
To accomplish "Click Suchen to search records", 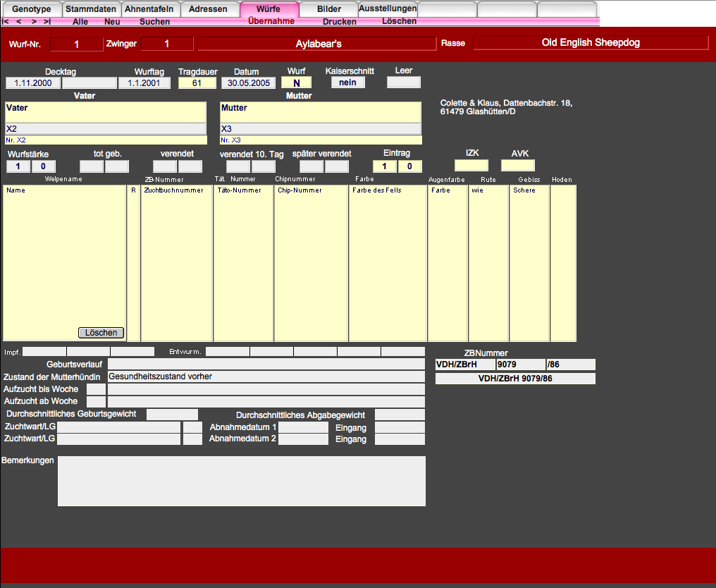I will click(x=155, y=21).
